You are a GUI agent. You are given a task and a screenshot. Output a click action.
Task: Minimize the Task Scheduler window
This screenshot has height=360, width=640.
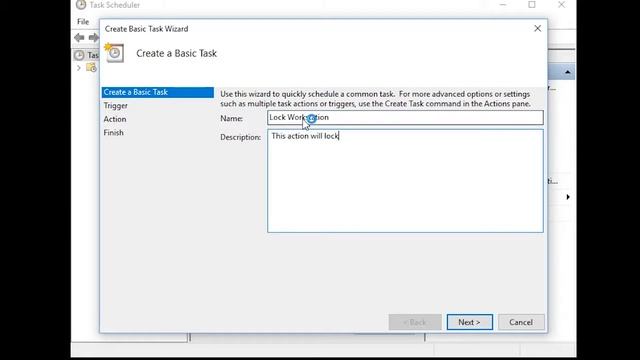(503, 4)
